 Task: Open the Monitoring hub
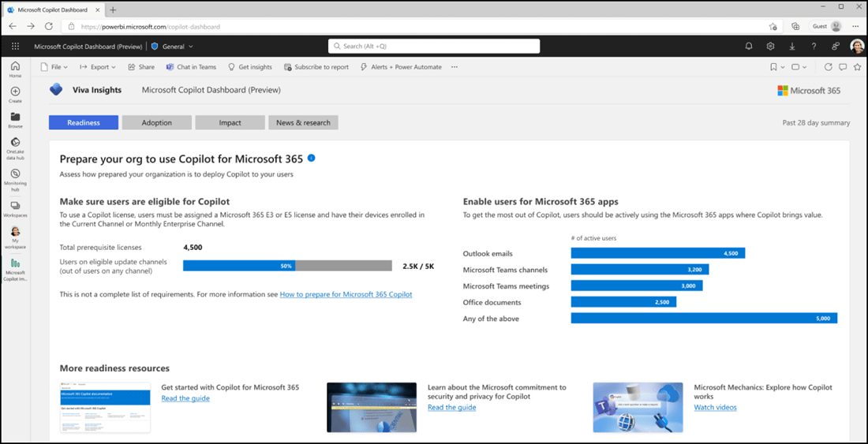point(16,180)
